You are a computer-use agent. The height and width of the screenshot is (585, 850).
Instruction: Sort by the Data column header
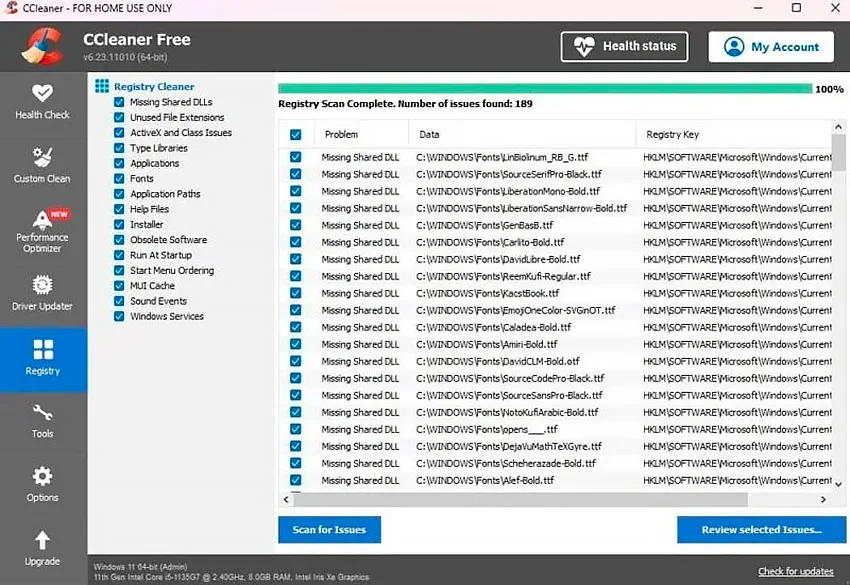click(x=522, y=134)
